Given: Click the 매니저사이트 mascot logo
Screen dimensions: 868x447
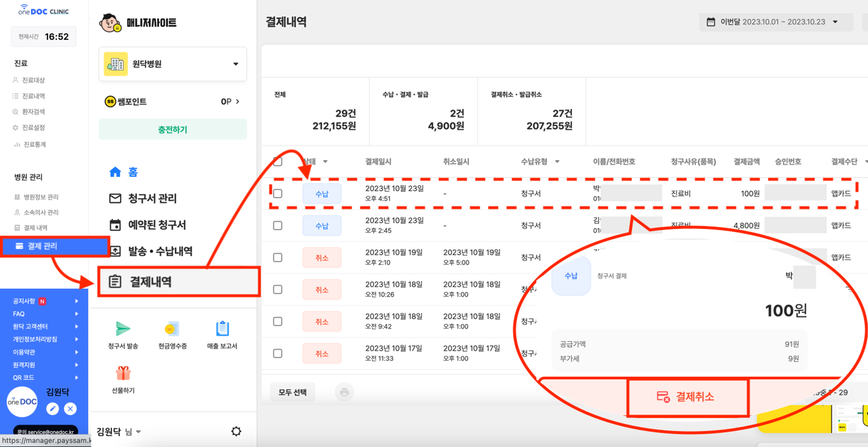Looking at the screenshot, I should tap(110, 23).
